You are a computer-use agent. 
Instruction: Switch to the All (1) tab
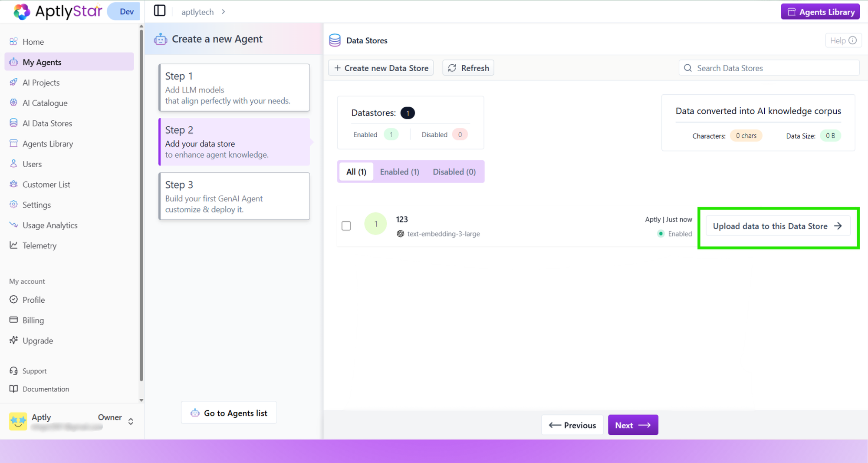[356, 172]
